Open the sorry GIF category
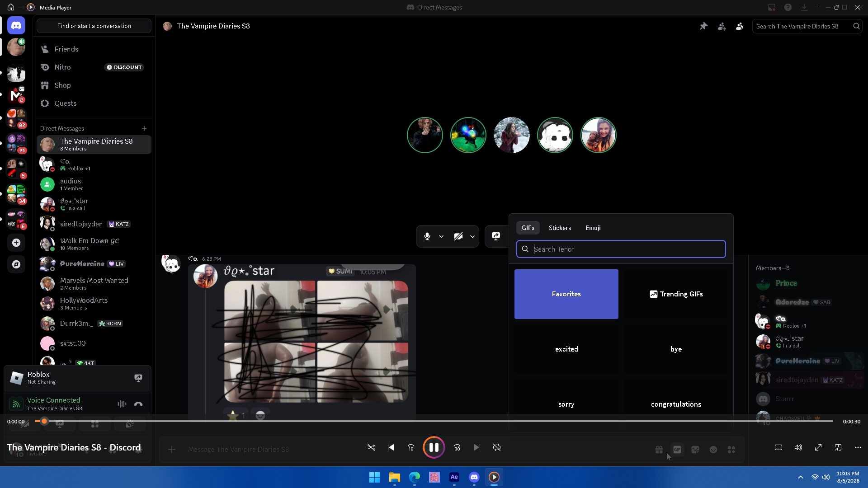Screen dimensions: 868x488 tap(566, 404)
